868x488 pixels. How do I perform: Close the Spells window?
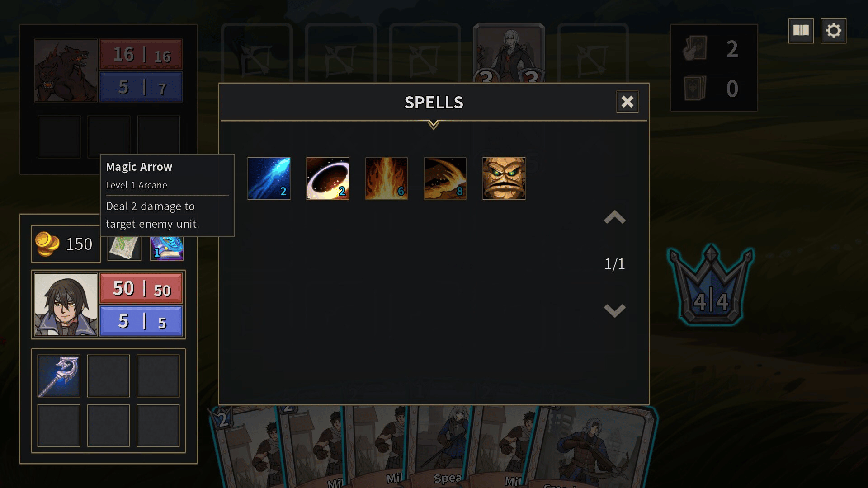tap(627, 102)
